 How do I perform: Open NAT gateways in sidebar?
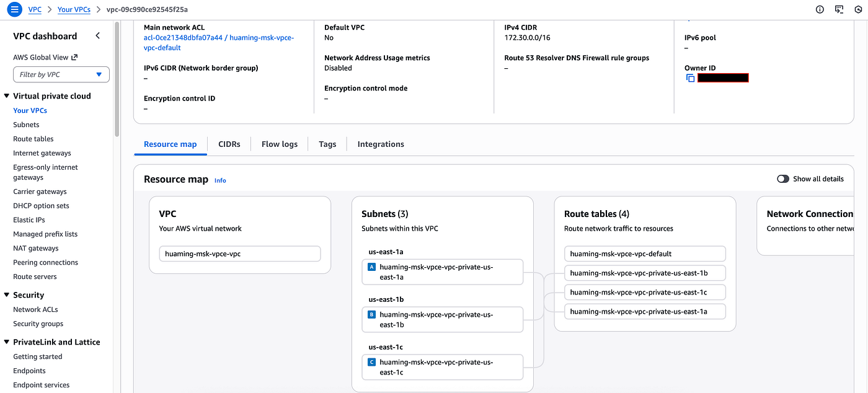[36, 249]
